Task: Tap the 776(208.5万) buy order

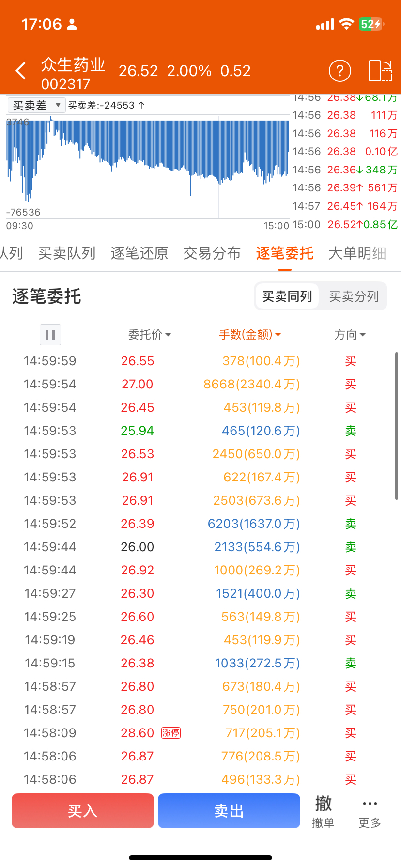Action: (200, 756)
